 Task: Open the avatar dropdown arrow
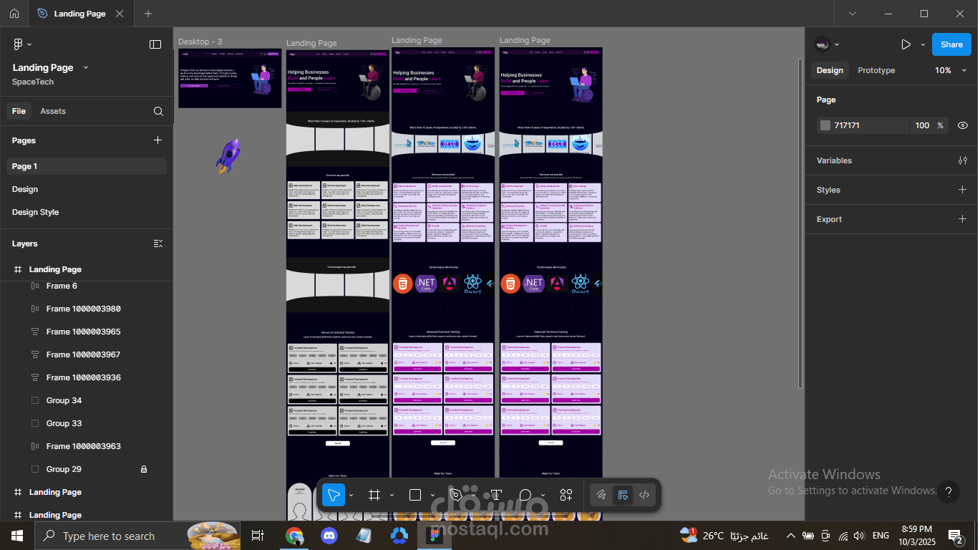pyautogui.click(x=837, y=44)
